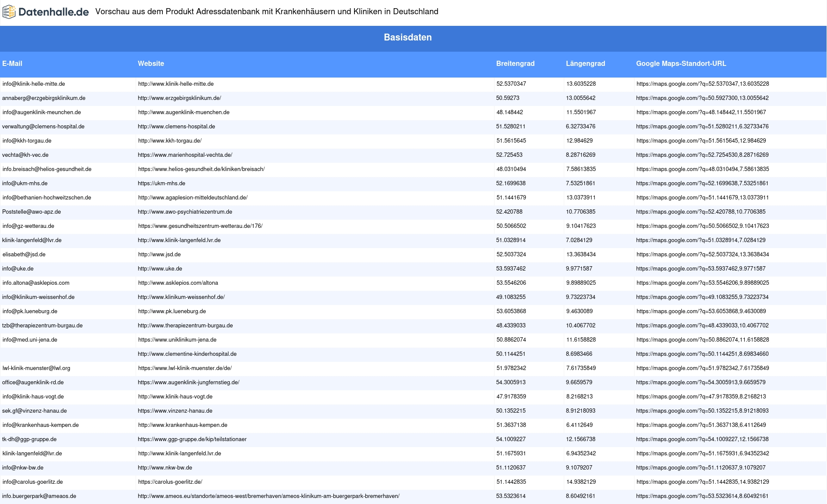The width and height of the screenshot is (827, 504).
Task: Open ggp-gruppe.de/kip/teilstationaer link
Action: click(x=192, y=439)
